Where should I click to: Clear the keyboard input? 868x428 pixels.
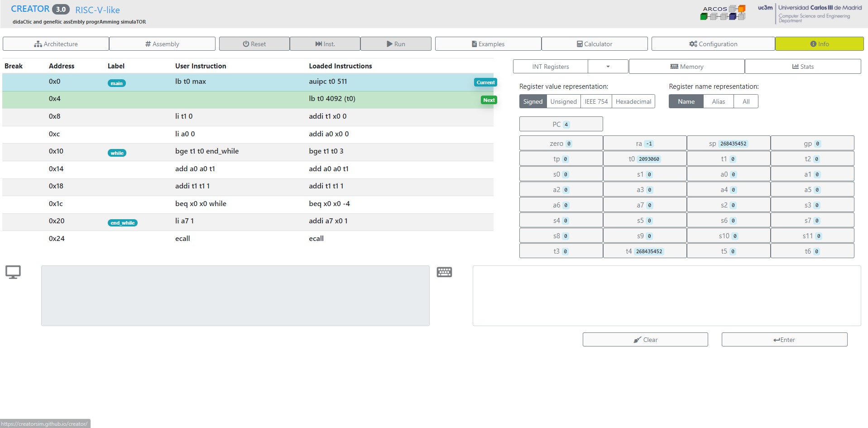pos(645,340)
